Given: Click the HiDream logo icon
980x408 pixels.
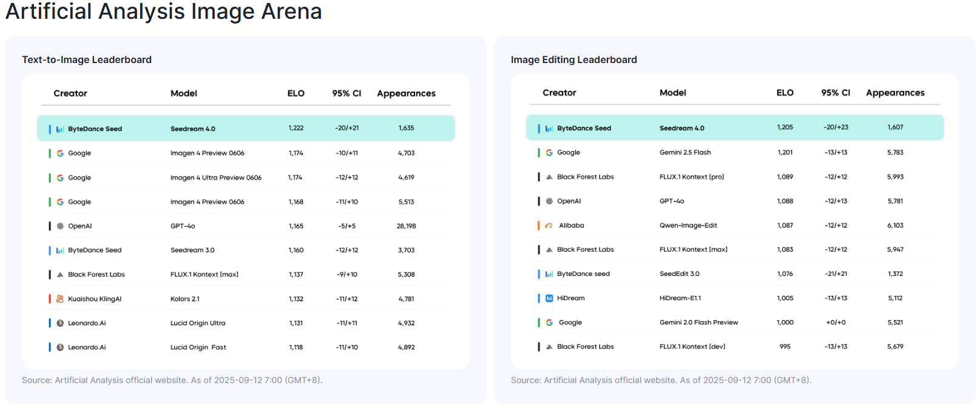Looking at the screenshot, I should (x=549, y=298).
